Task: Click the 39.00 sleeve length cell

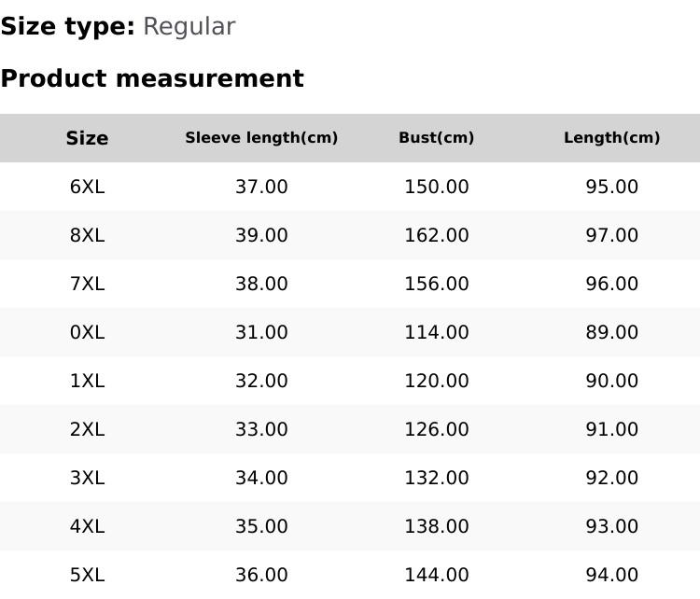Action: click(261, 235)
